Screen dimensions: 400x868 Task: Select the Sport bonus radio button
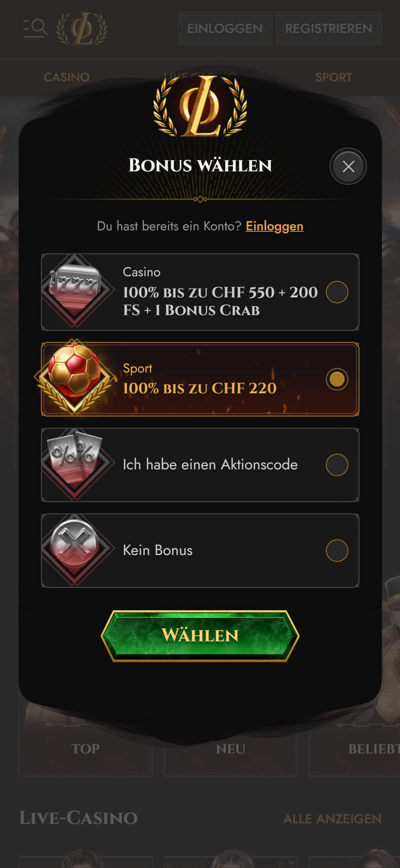pyautogui.click(x=337, y=379)
